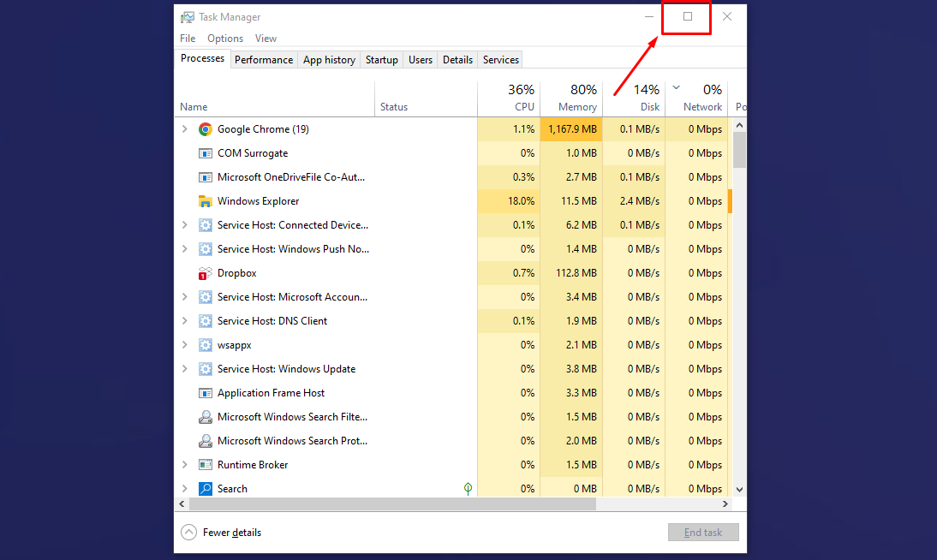Click the Runtime Broker process icon
The height and width of the screenshot is (560, 937).
click(205, 465)
